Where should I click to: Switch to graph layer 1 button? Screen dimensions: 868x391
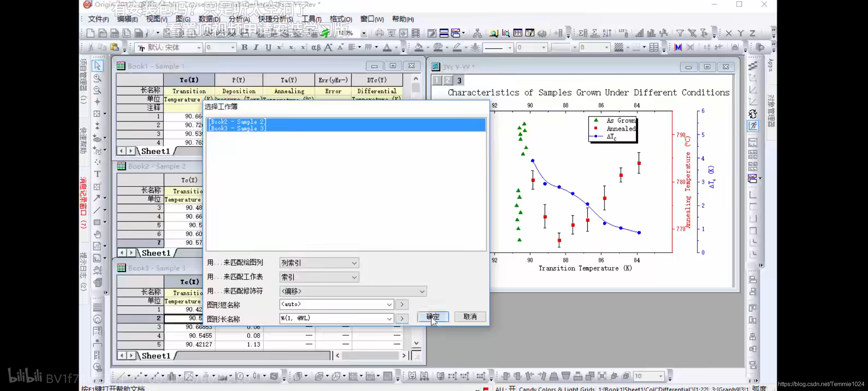coord(437,80)
